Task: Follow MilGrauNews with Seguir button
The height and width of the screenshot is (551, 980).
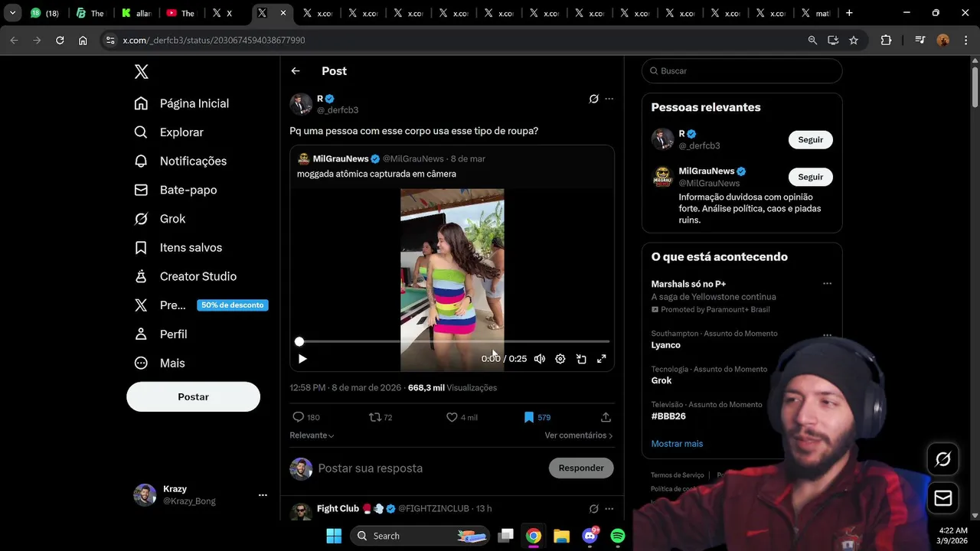Action: coord(811,177)
